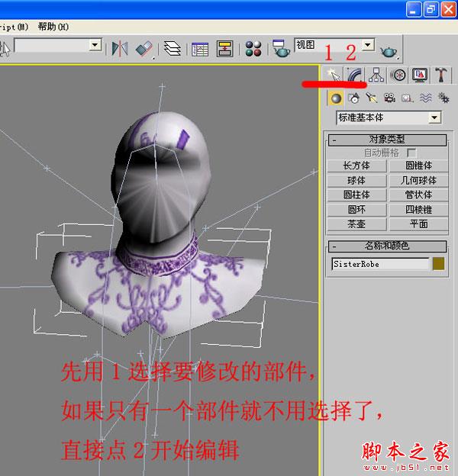The height and width of the screenshot is (476, 458).
Task: Open the Material Editor spheres icon
Action: click(253, 49)
